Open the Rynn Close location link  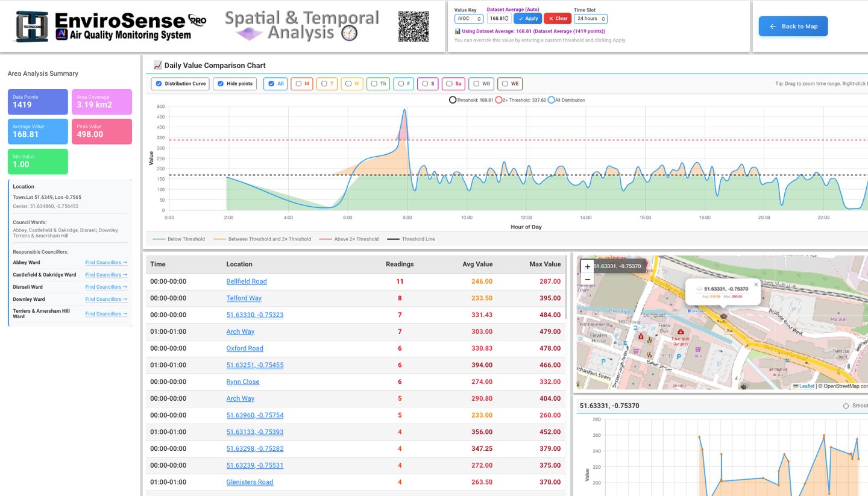tap(243, 382)
